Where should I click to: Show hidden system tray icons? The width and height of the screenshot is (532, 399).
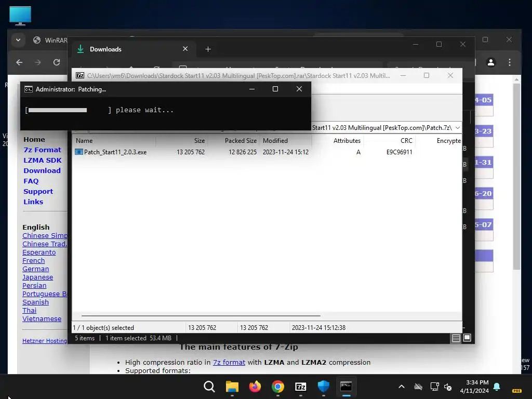(402, 387)
